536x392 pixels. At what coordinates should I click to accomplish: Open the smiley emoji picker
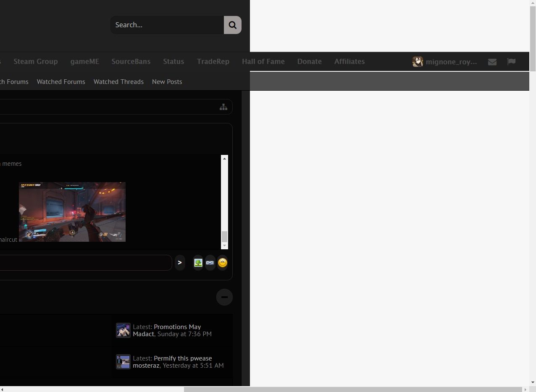pos(223,263)
